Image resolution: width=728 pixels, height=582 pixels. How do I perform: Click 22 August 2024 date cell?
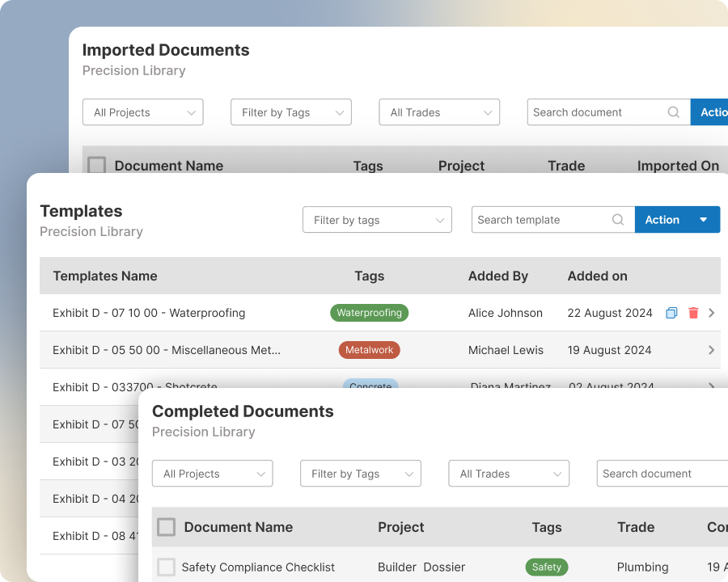click(610, 313)
